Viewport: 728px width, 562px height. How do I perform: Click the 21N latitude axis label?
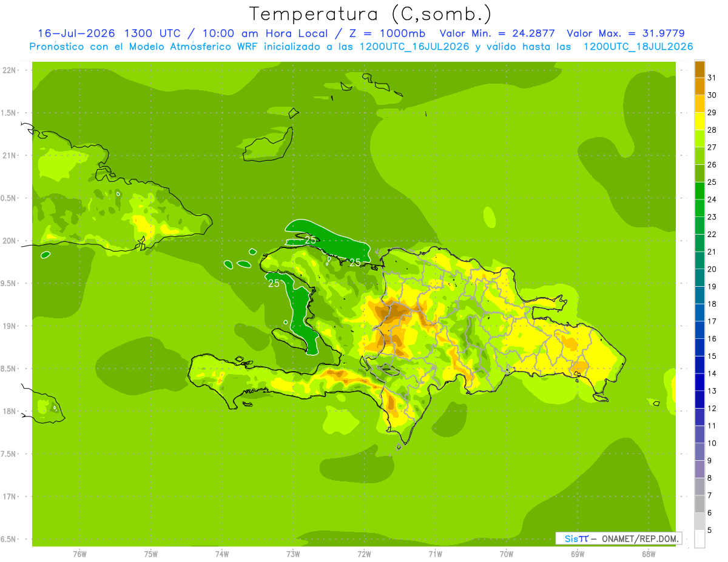coord(10,155)
